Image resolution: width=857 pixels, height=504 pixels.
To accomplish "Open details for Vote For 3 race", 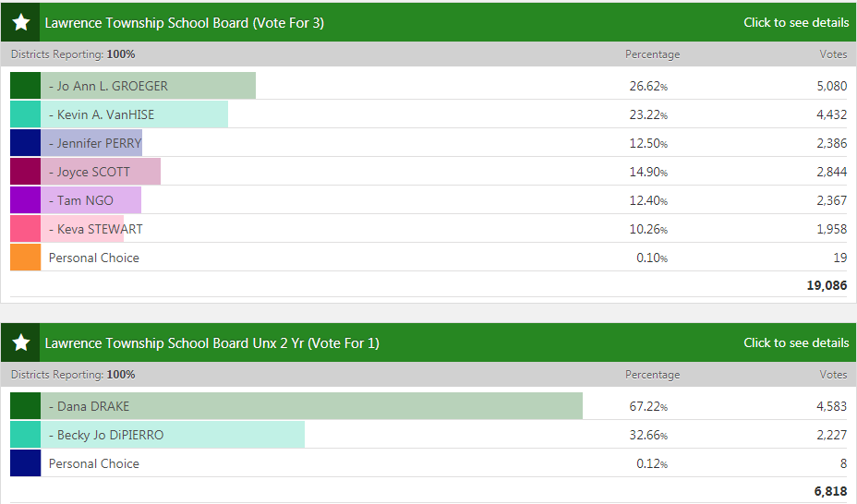I will point(796,22).
